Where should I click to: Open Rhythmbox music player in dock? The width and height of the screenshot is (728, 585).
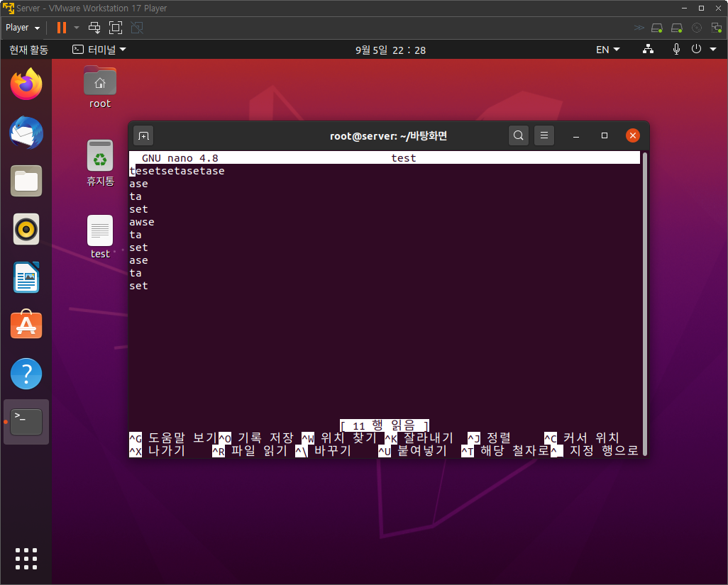(26, 229)
